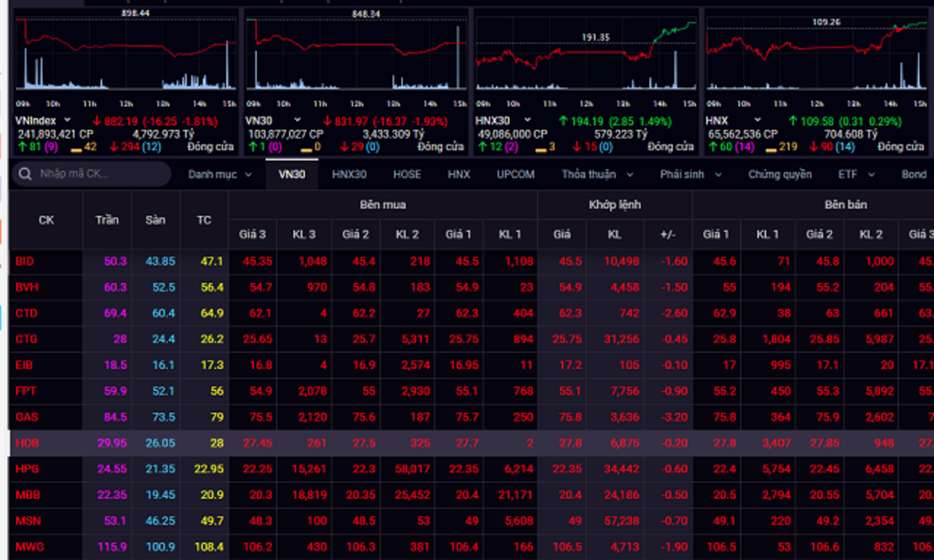Open the ETF dropdown
Image resolution: width=934 pixels, height=560 pixels.
point(857,174)
